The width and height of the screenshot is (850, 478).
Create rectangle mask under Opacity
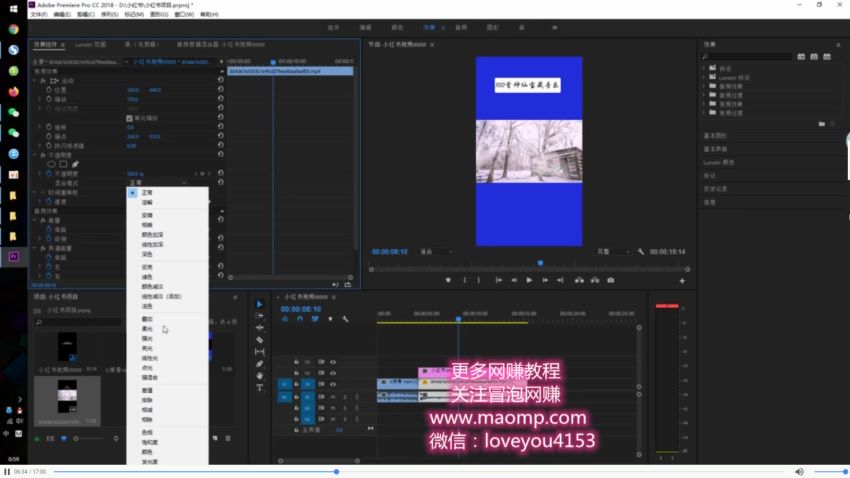[x=63, y=164]
